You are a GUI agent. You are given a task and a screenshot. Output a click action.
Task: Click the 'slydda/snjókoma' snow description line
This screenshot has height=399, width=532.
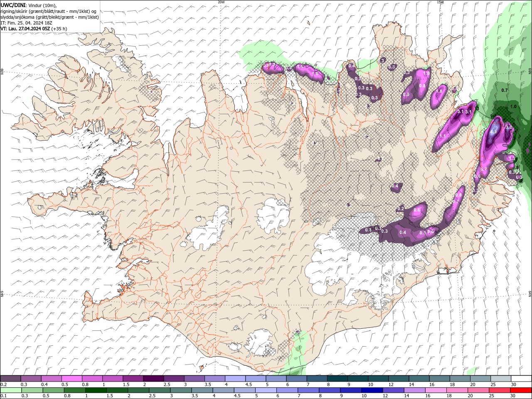point(49,17)
